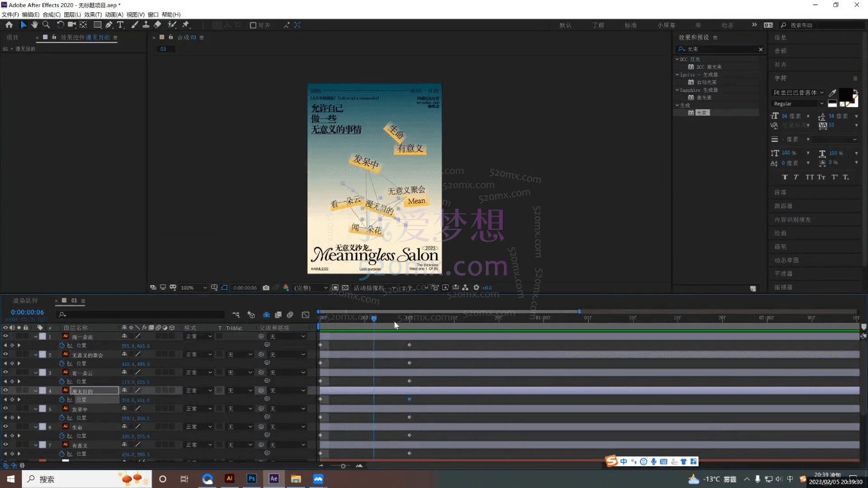The image size is (868, 488).
Task: Open Photoshop from the Windows taskbar
Action: [x=252, y=479]
